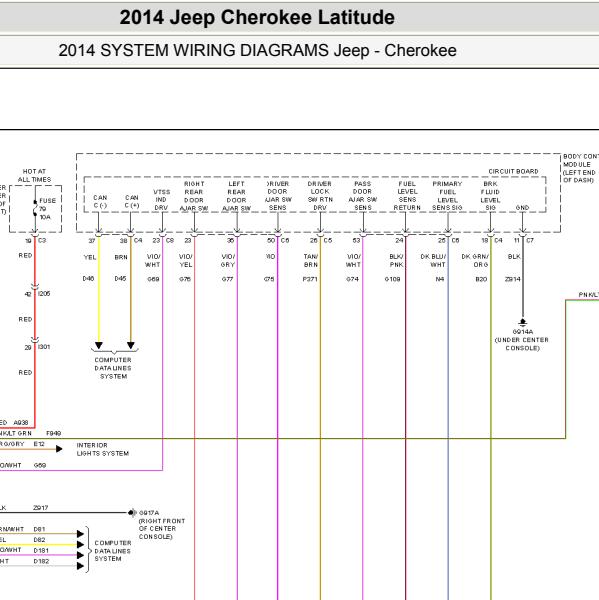599x600 pixels.
Task: Click the 'CIRCUIT BOARD' label
Action: pyautogui.click(x=513, y=171)
